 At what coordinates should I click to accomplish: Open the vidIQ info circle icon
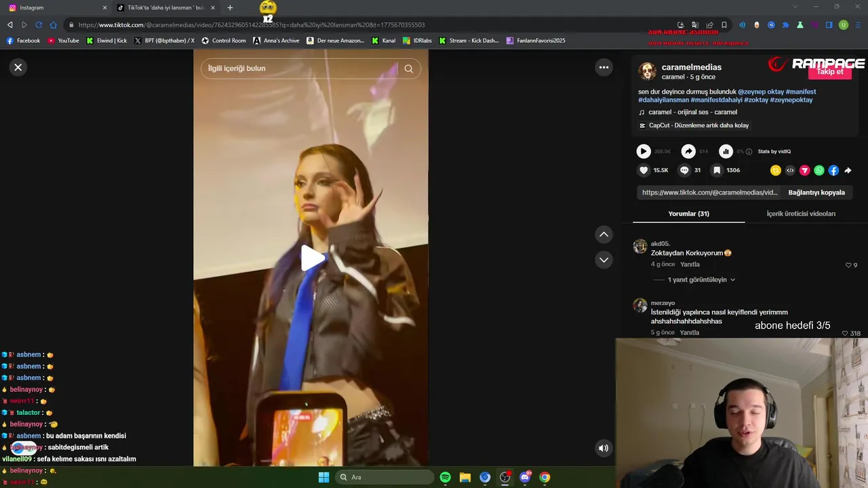coord(749,152)
